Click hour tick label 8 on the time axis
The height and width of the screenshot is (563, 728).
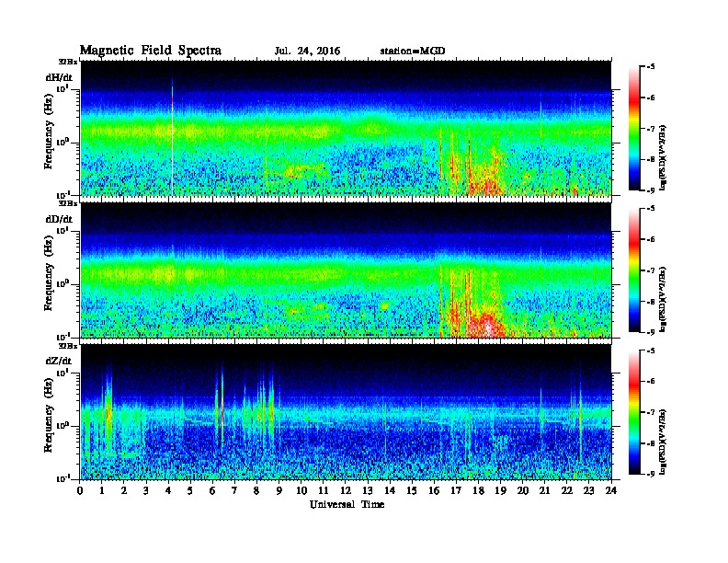pos(256,490)
